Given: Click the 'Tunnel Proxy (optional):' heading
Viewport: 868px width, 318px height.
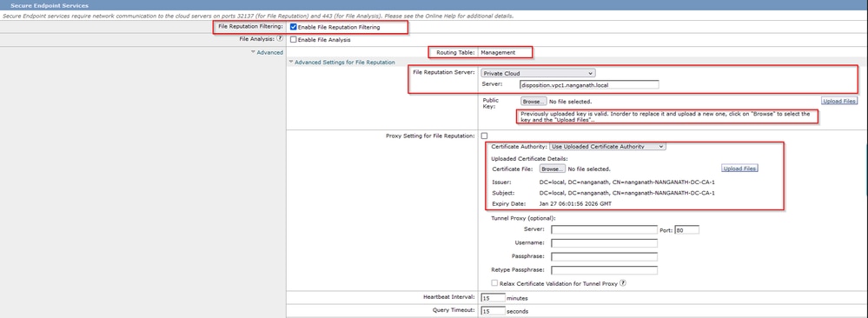Looking at the screenshot, I should click(x=523, y=218).
